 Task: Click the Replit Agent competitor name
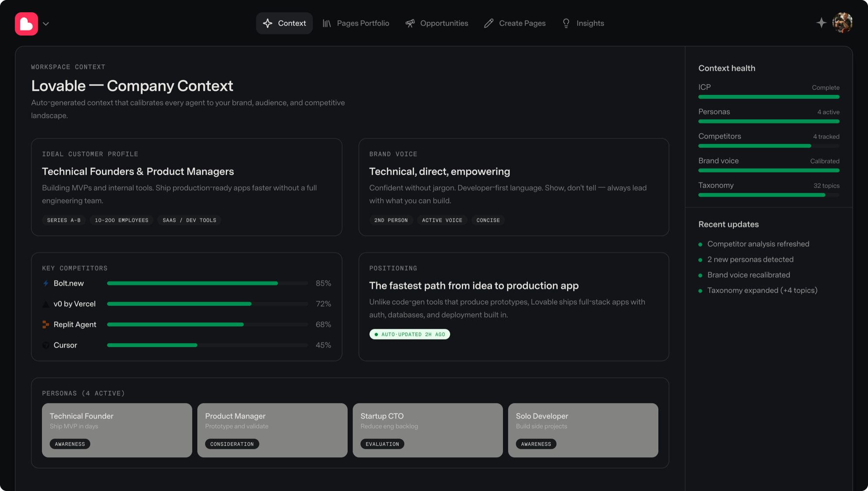pos(75,325)
